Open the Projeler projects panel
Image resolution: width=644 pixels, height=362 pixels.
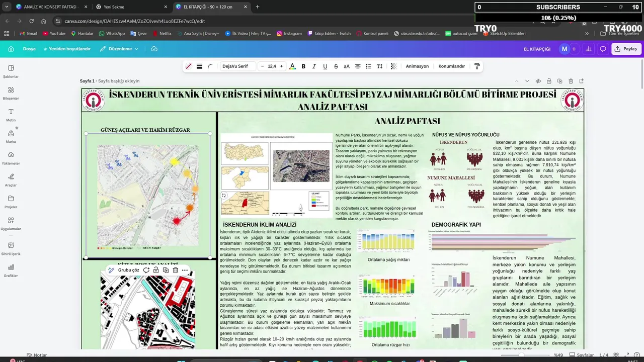click(x=11, y=202)
